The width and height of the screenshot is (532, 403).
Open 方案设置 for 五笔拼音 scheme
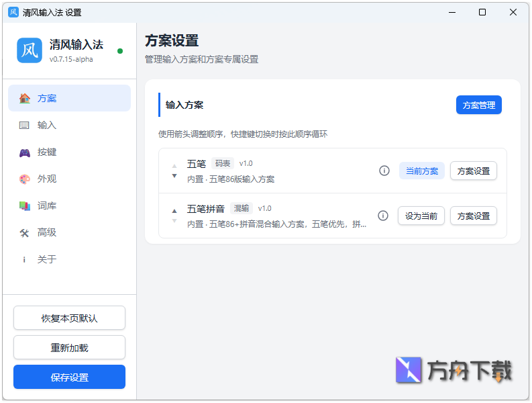coord(474,216)
